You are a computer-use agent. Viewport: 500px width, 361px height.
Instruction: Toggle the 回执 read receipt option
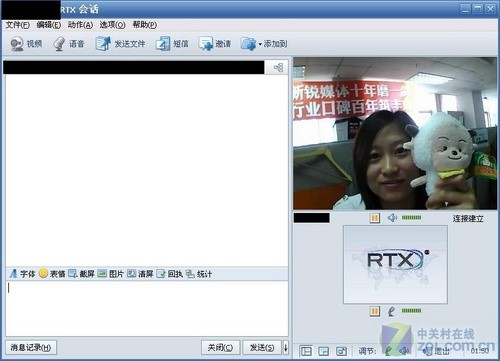click(x=169, y=274)
